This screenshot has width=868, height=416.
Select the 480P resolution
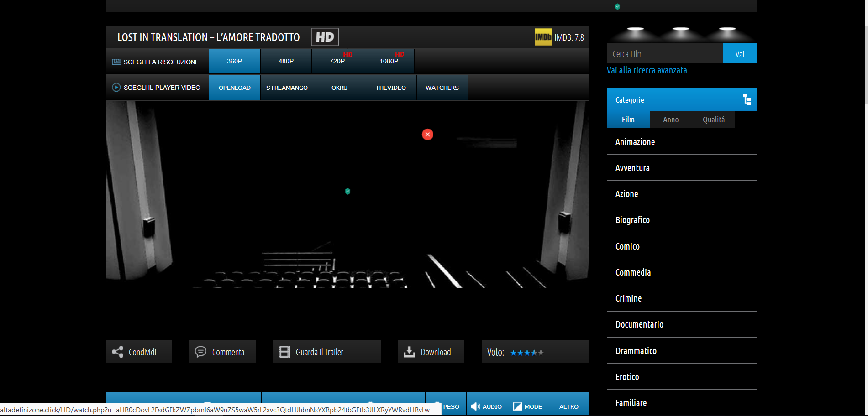286,61
